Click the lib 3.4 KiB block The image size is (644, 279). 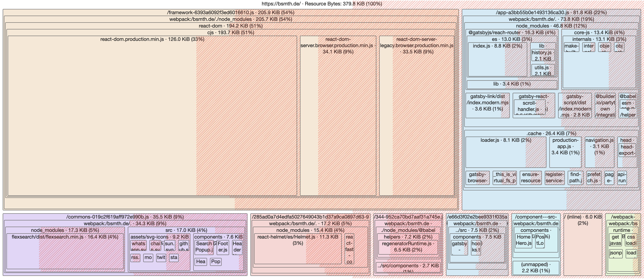click(512, 84)
